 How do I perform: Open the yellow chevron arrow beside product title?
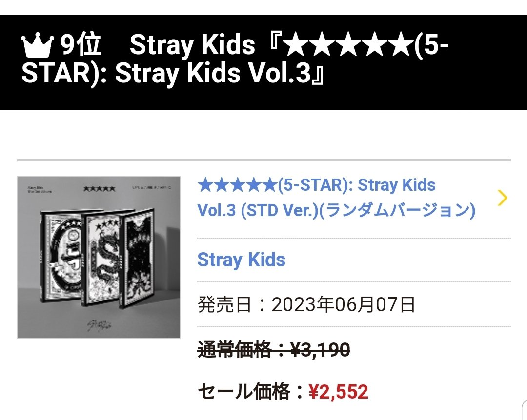click(503, 198)
